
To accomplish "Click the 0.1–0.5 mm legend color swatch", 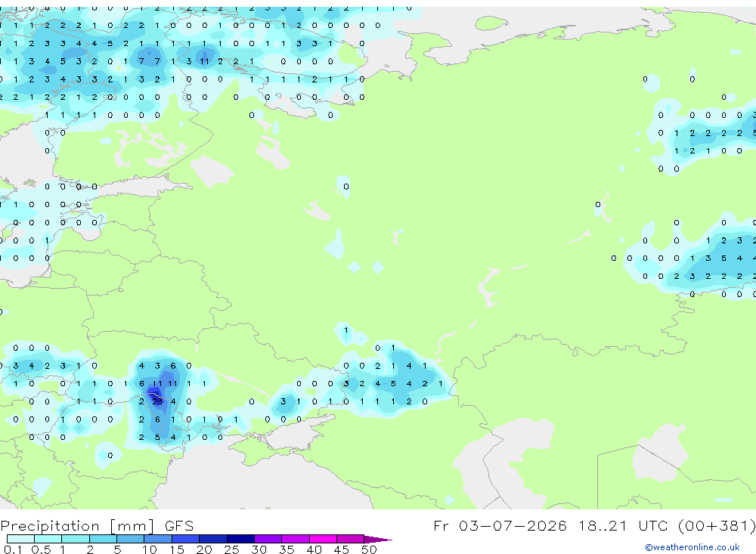I will 20,539.
